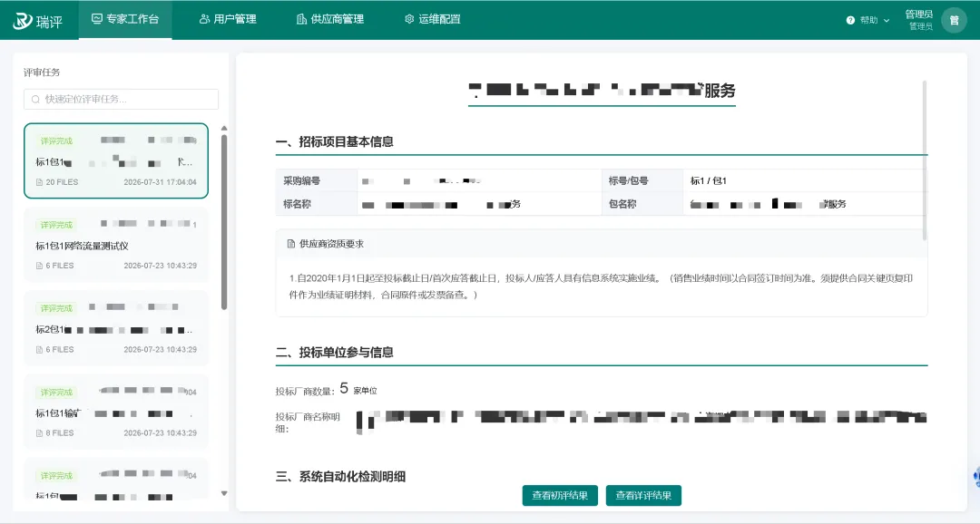This screenshot has width=980, height=524.
Task: Open the 用户管理 menu
Action: point(228,19)
